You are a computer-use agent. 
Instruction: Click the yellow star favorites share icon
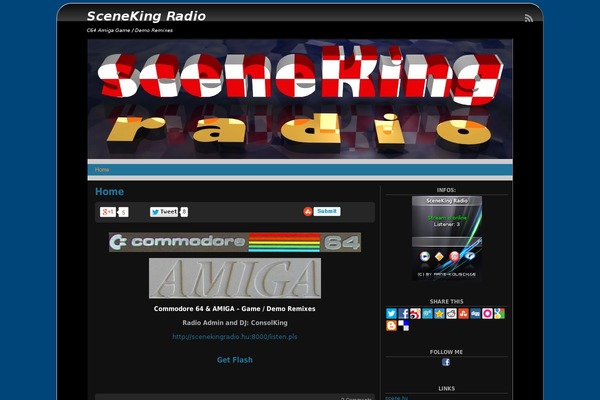coord(439,313)
